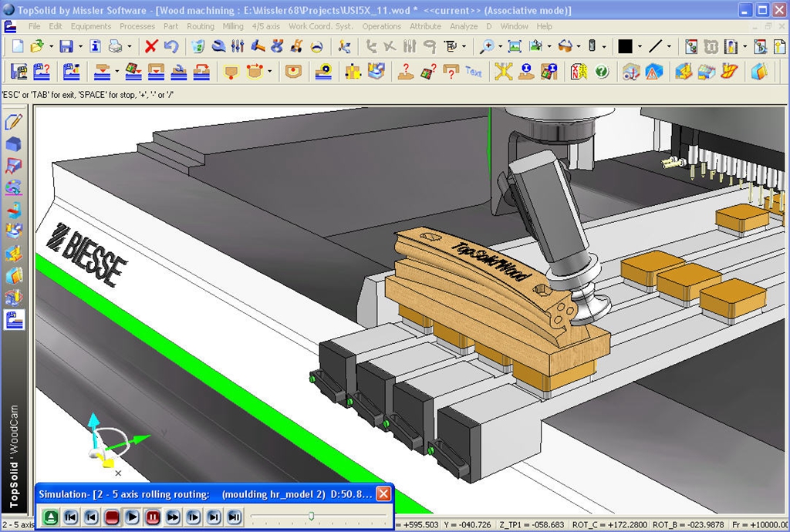Open the dropdown arrow next to the save icon
The image size is (790, 532).
pyautogui.click(x=80, y=47)
